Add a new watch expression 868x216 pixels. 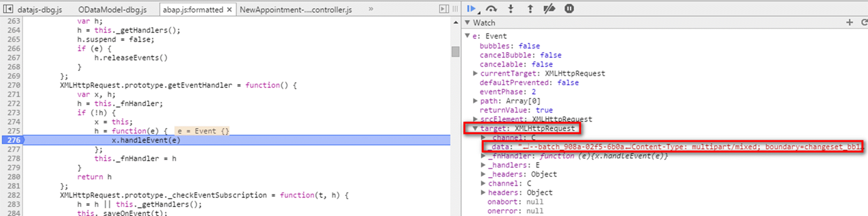coord(850,23)
